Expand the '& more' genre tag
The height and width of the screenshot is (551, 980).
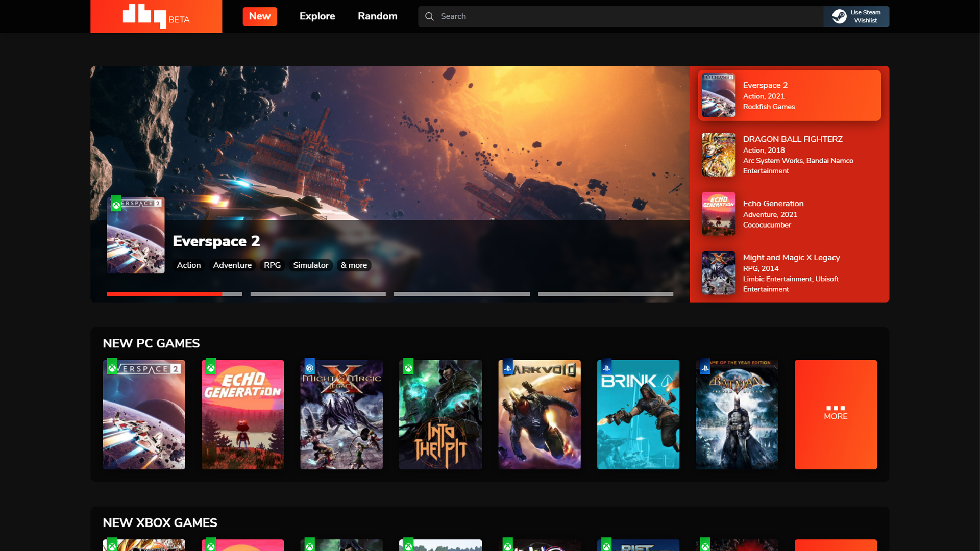pos(354,265)
